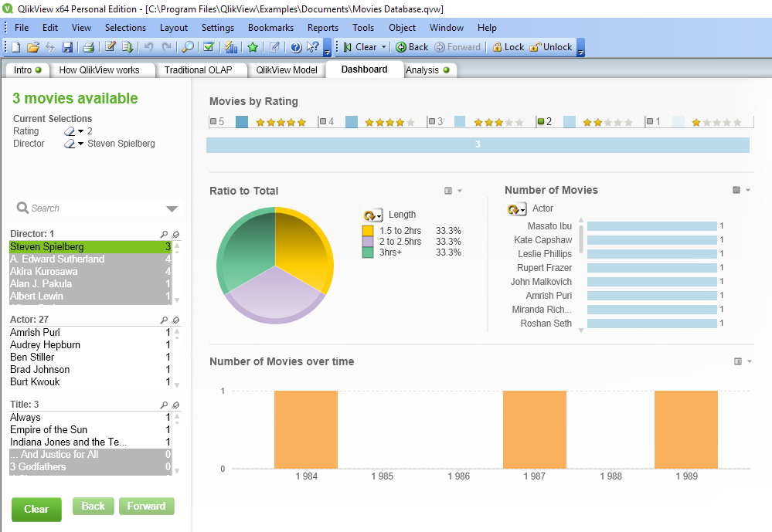This screenshot has height=532, width=772.
Task: Go to the Intro tab
Action: 28,70
